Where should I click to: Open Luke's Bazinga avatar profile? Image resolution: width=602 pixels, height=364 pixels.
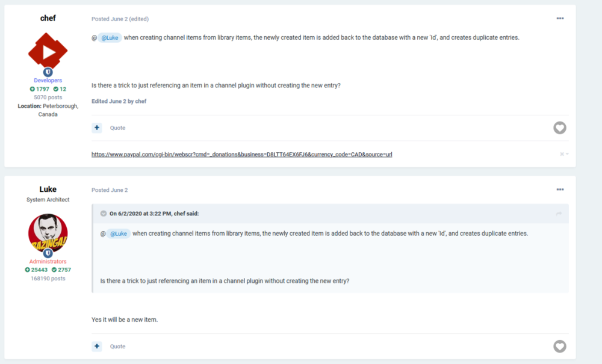click(48, 232)
